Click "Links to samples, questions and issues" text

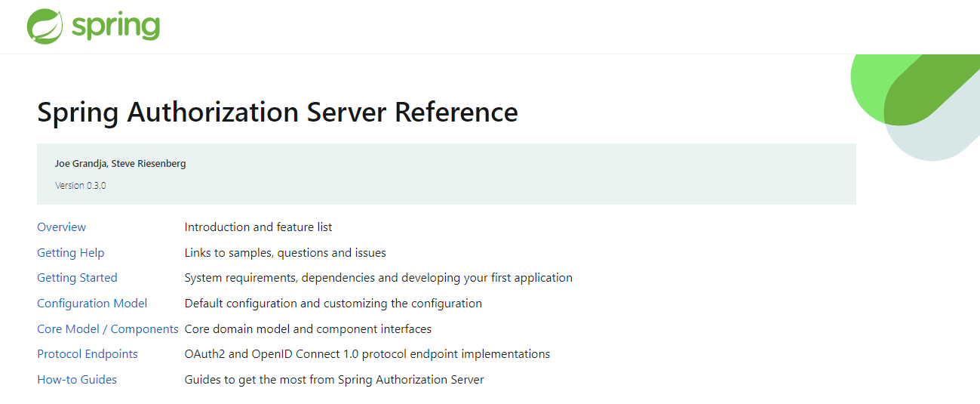[x=285, y=253]
